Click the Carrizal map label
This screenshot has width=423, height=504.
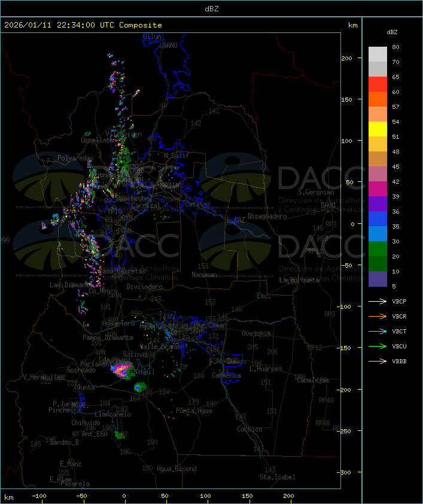point(146,205)
